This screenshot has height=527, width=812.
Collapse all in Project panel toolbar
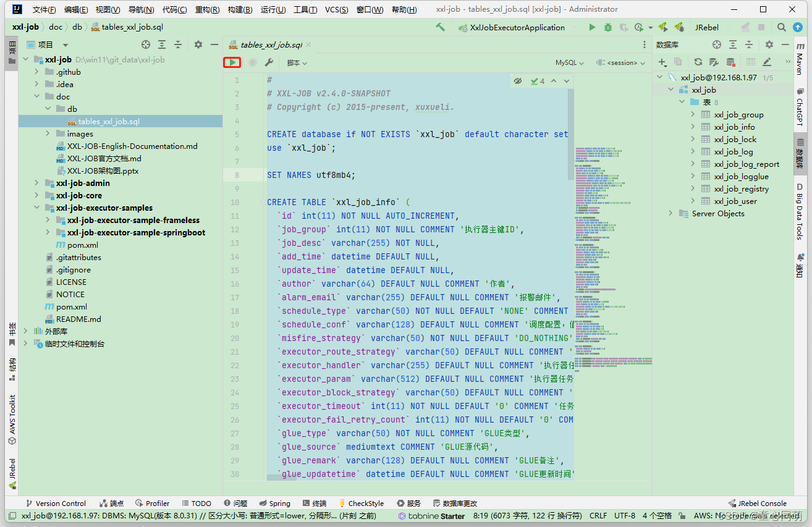178,44
